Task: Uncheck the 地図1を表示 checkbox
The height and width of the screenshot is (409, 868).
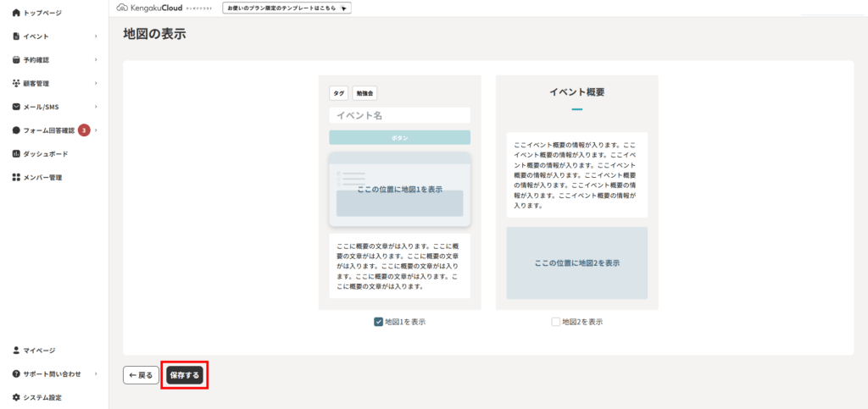Action: tap(378, 322)
